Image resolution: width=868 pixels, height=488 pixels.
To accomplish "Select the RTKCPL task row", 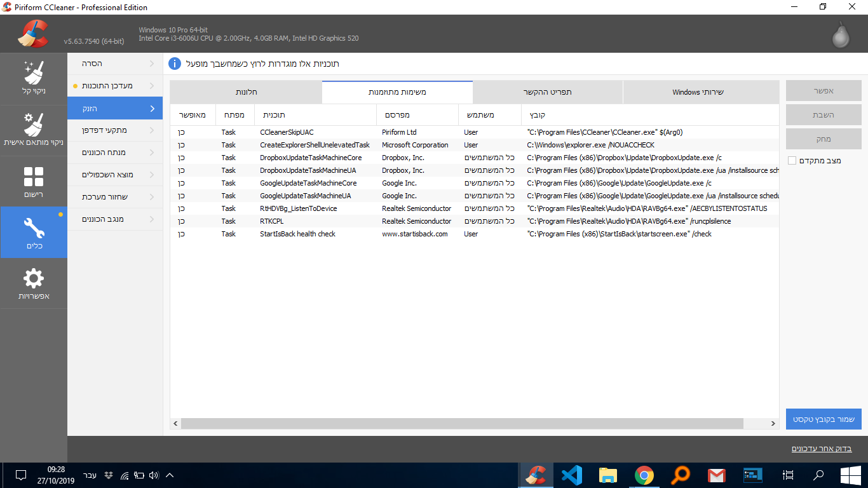I will (475, 221).
